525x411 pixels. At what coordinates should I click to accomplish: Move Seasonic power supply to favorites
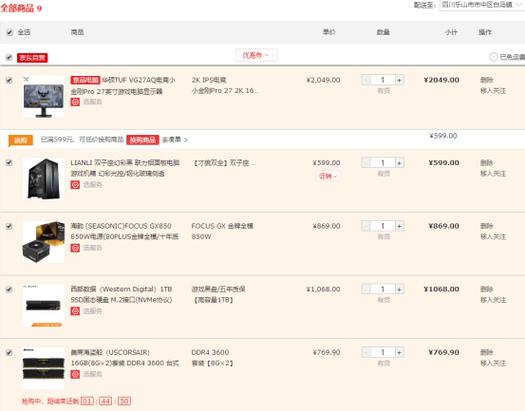(x=493, y=237)
